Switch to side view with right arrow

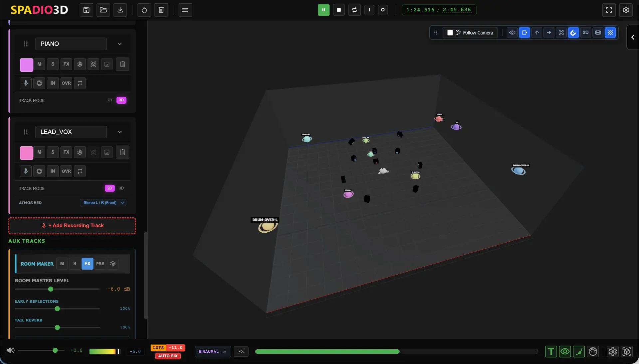pos(549,33)
